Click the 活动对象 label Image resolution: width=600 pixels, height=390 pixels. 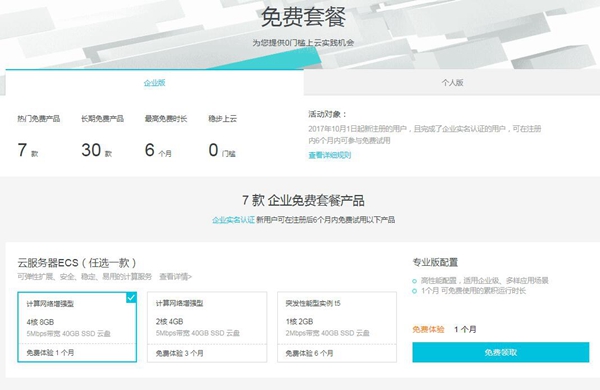tap(327, 114)
